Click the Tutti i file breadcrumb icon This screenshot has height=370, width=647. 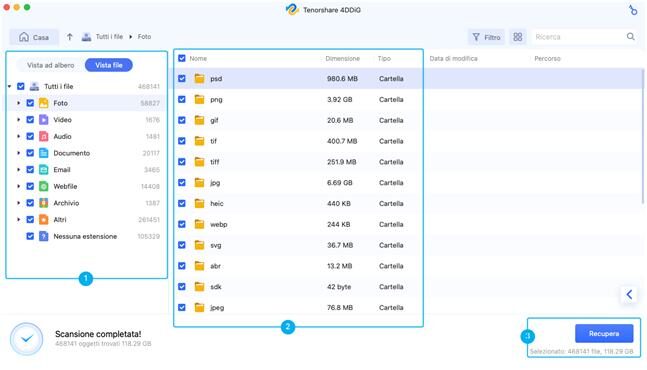pyautogui.click(x=86, y=37)
